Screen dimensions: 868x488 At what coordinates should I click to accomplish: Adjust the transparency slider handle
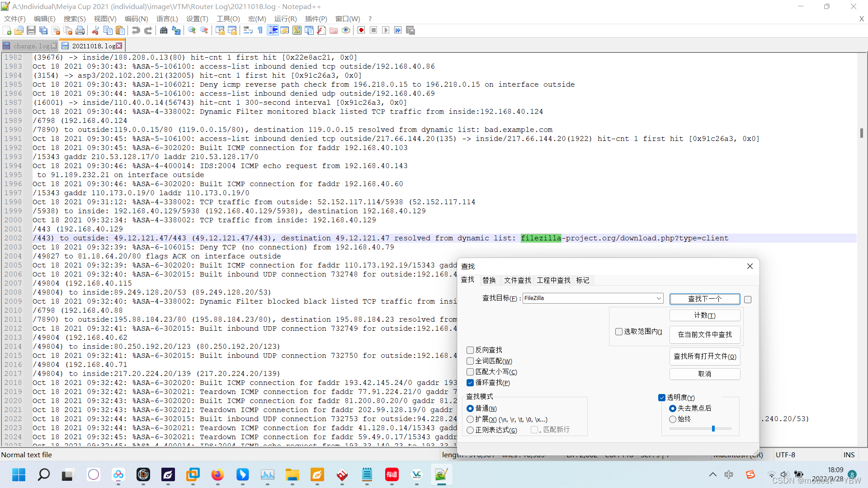(x=713, y=428)
